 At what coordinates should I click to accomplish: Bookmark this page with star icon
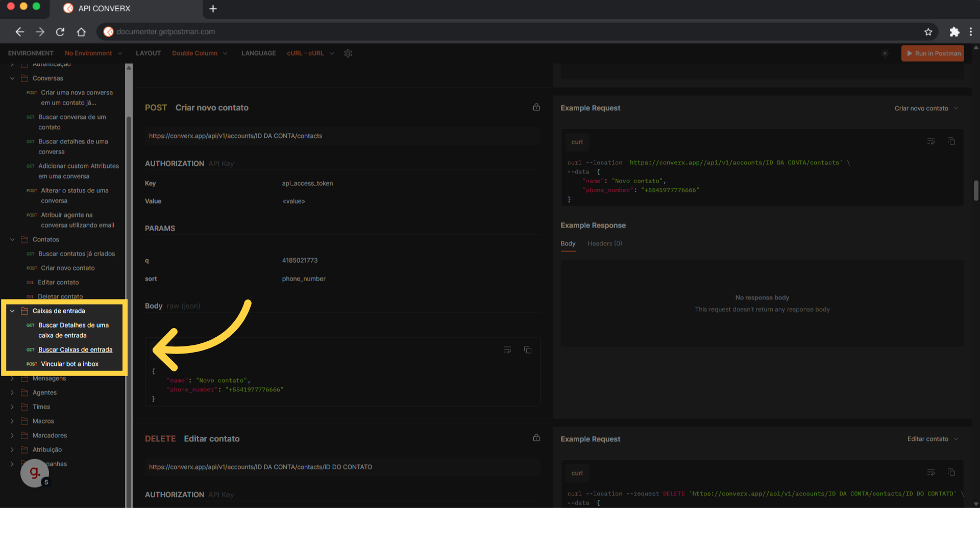coord(928,32)
